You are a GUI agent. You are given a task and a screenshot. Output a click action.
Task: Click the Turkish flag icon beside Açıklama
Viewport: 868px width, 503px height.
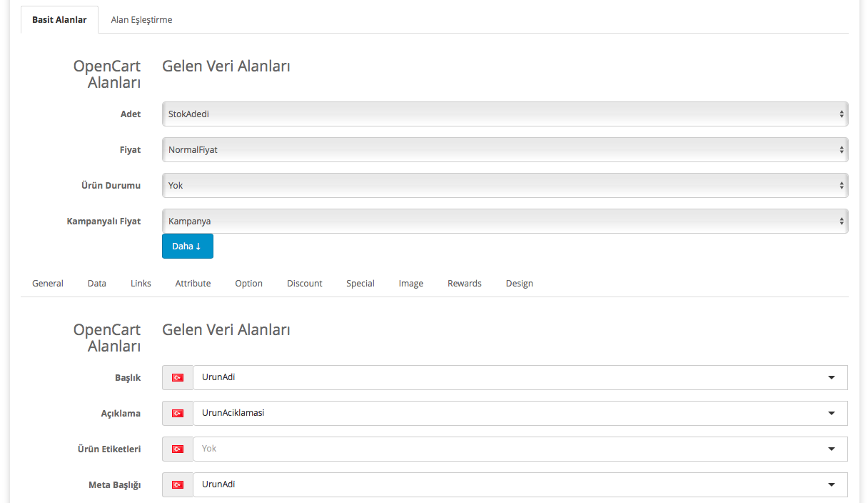(x=178, y=413)
